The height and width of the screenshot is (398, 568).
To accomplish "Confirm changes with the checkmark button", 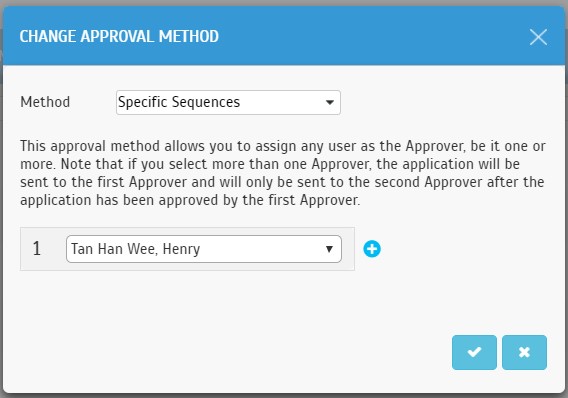I will (x=474, y=352).
